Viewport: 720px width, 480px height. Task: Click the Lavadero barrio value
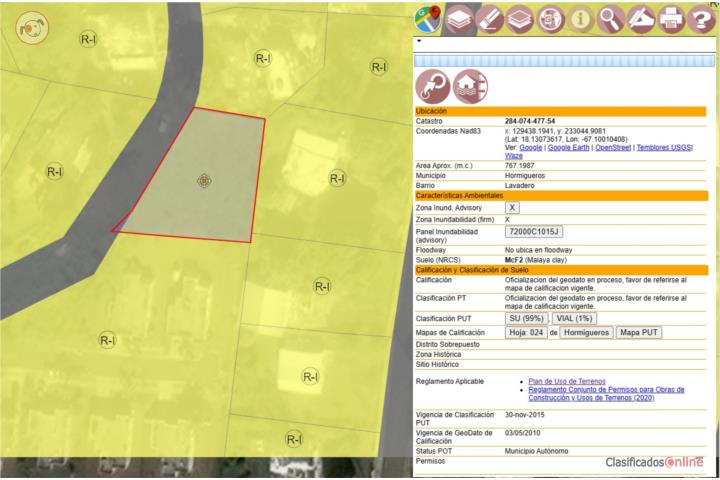click(519, 186)
